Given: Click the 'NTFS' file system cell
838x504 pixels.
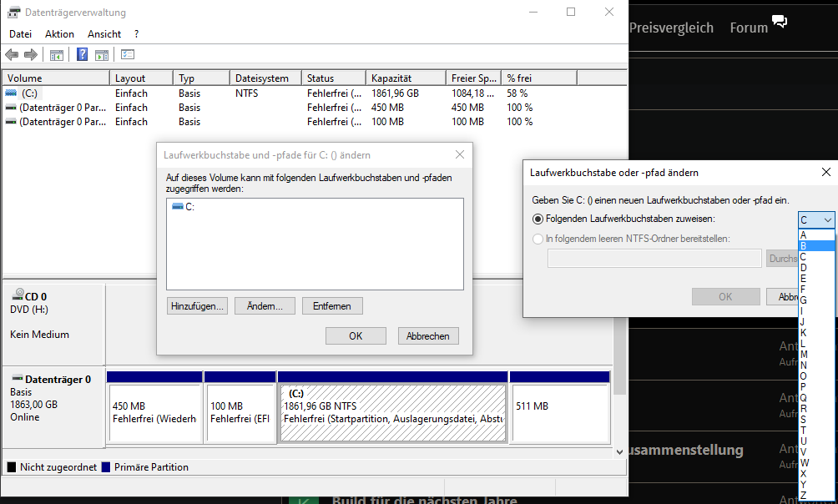Looking at the screenshot, I should 246,93.
